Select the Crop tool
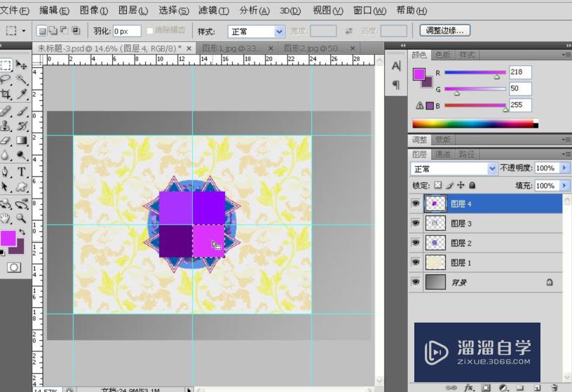The height and width of the screenshot is (392, 572). (6, 95)
